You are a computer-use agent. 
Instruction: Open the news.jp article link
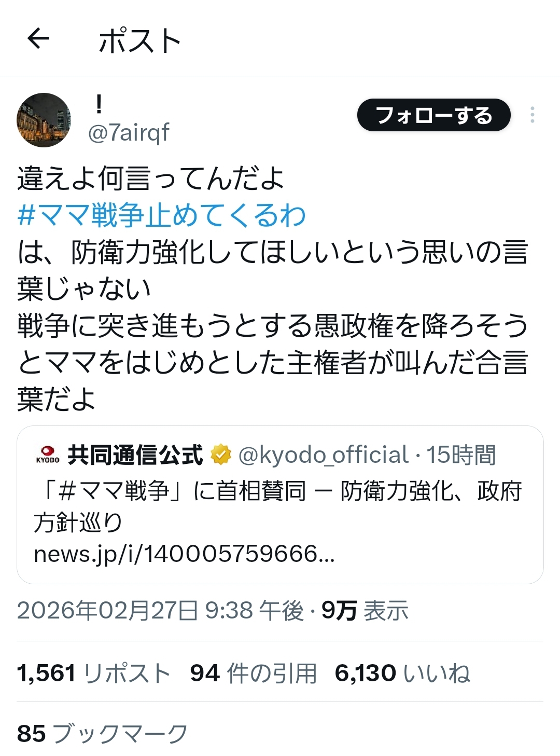point(184,554)
